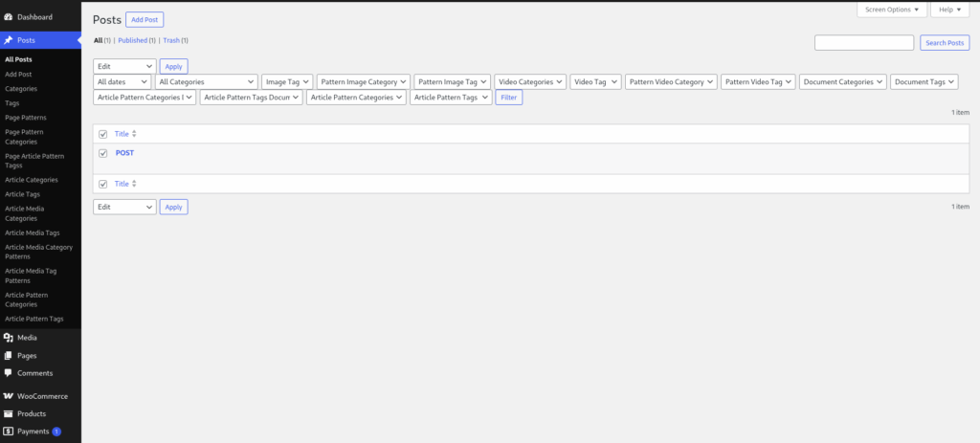Expand the Help panel
Viewport: 980px width, 443px height.
[x=950, y=10]
